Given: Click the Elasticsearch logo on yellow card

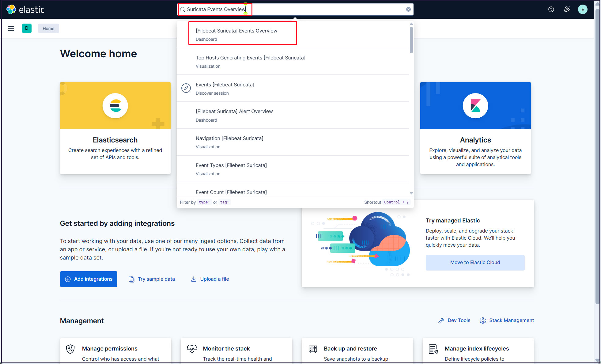Looking at the screenshot, I should (x=115, y=106).
